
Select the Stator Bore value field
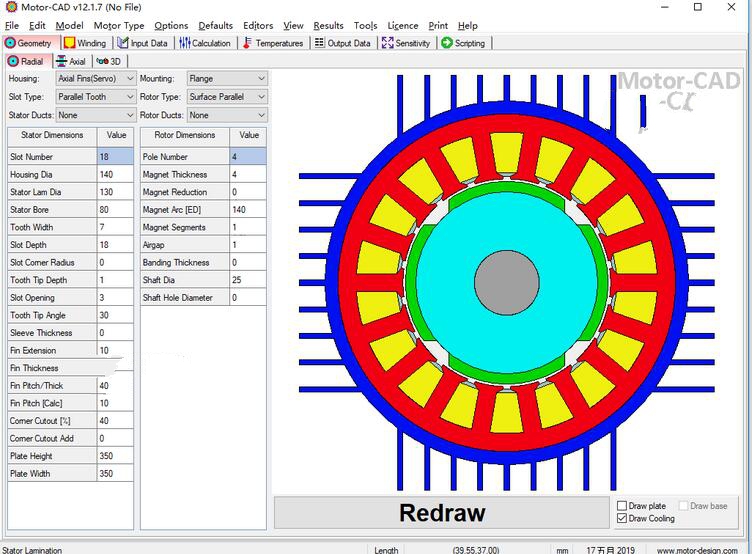(115, 209)
